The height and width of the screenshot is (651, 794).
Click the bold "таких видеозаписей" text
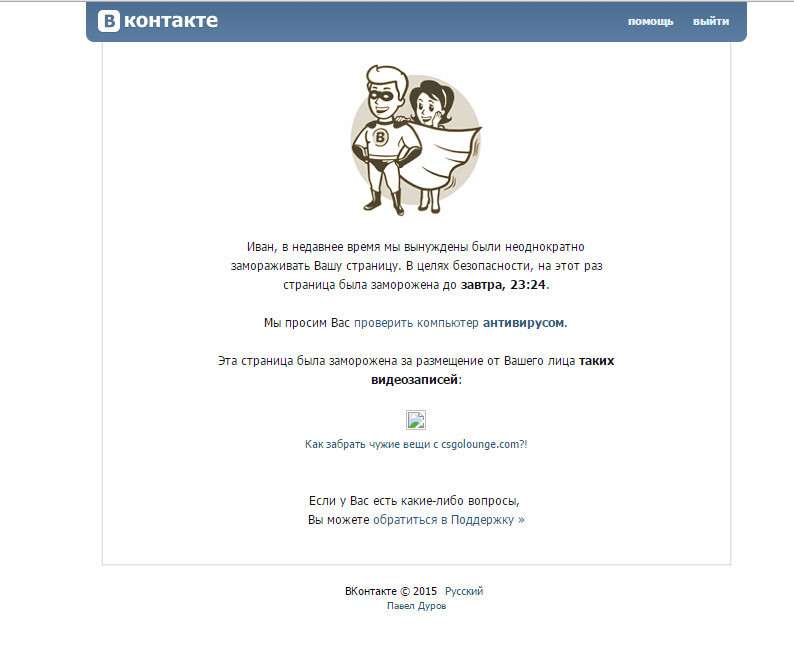click(492, 370)
